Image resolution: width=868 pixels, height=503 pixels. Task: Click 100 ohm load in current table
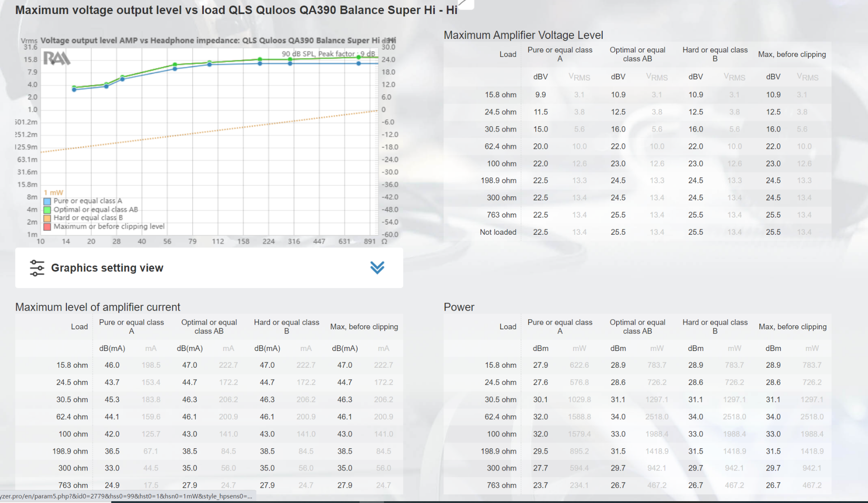coord(73,434)
